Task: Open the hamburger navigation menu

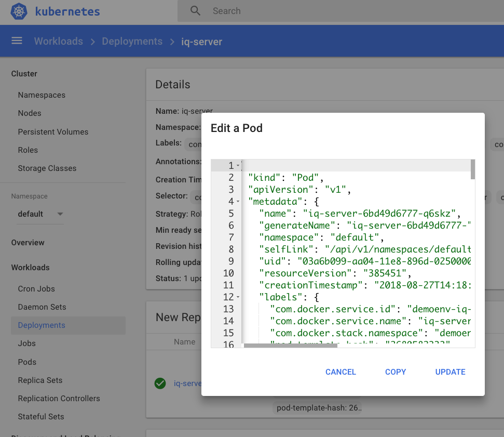Action: pyautogui.click(x=17, y=41)
